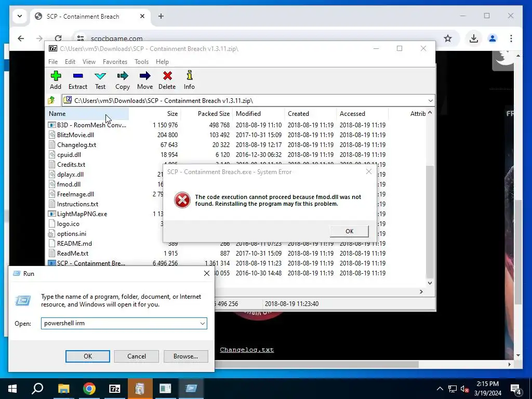532x399 pixels.
Task: Sort by Modified column header
Action: (259, 114)
